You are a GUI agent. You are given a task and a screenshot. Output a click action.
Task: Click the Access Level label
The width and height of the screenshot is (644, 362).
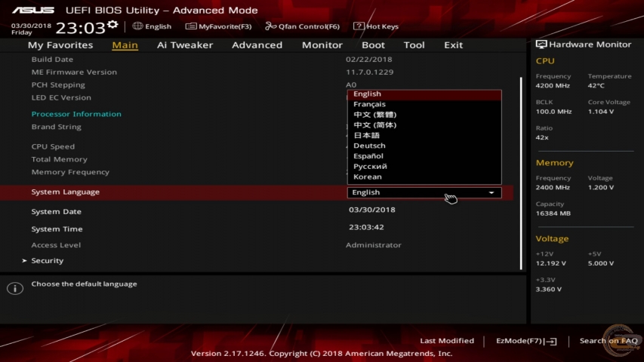tap(56, 245)
